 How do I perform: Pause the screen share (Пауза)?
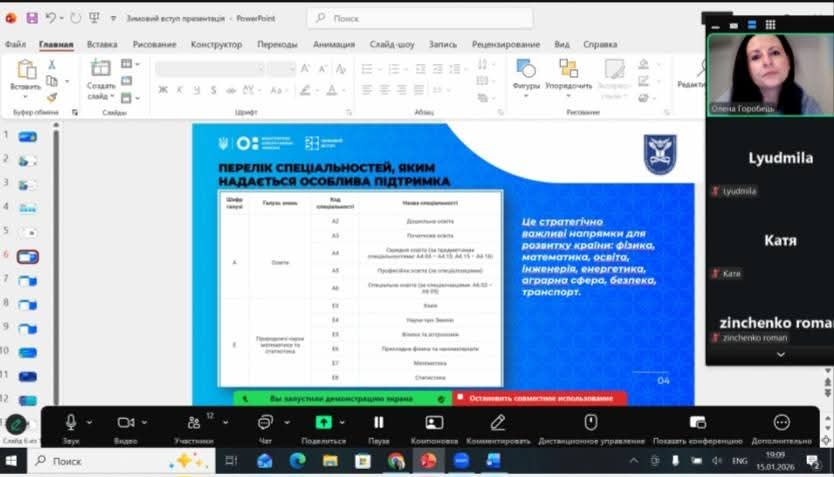click(378, 422)
